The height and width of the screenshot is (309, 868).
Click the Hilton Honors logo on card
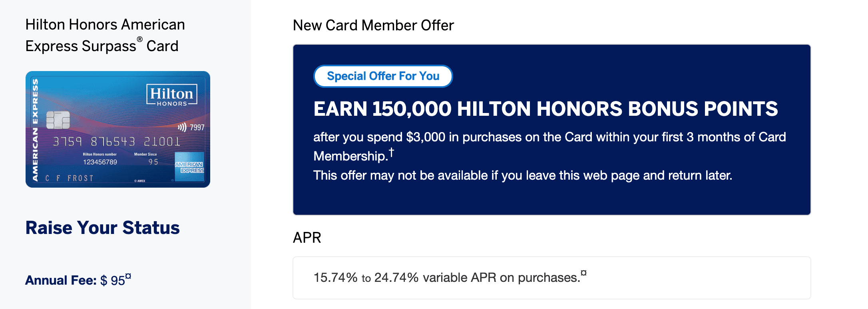click(x=172, y=95)
